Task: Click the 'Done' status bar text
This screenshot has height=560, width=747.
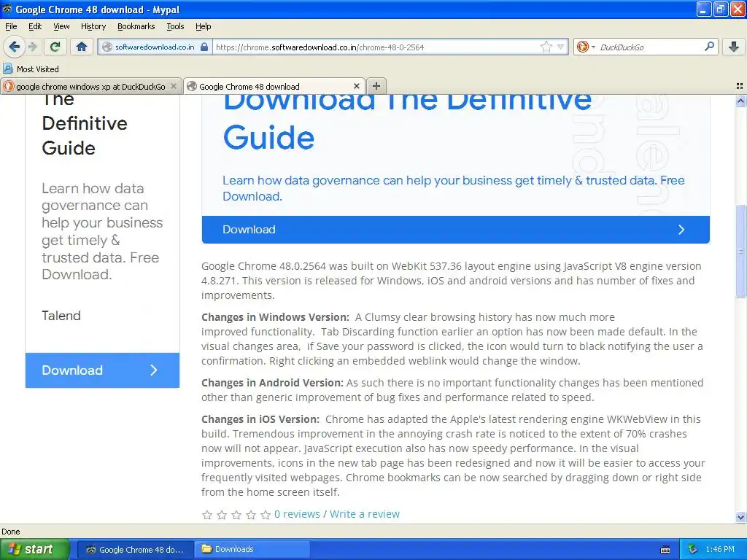Action: coord(10,532)
